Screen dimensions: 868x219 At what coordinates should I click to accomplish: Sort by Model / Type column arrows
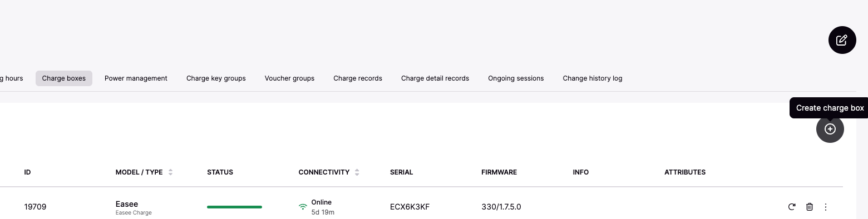(170, 172)
